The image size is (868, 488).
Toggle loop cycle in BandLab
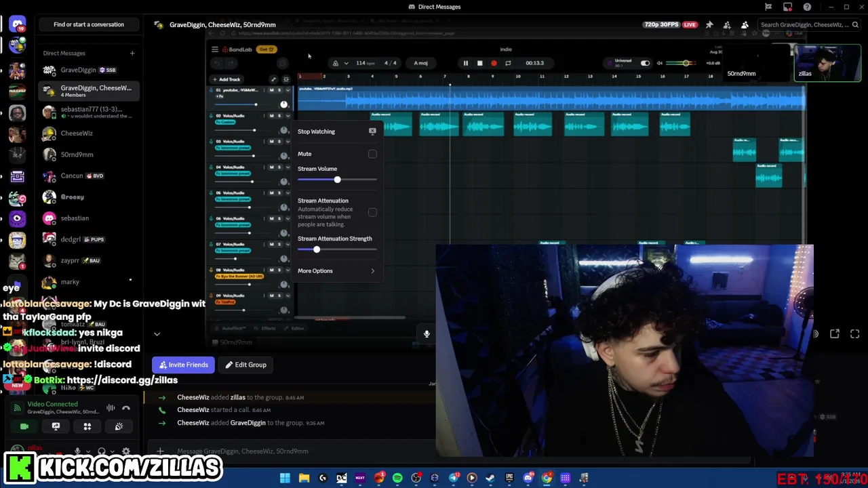tap(508, 63)
